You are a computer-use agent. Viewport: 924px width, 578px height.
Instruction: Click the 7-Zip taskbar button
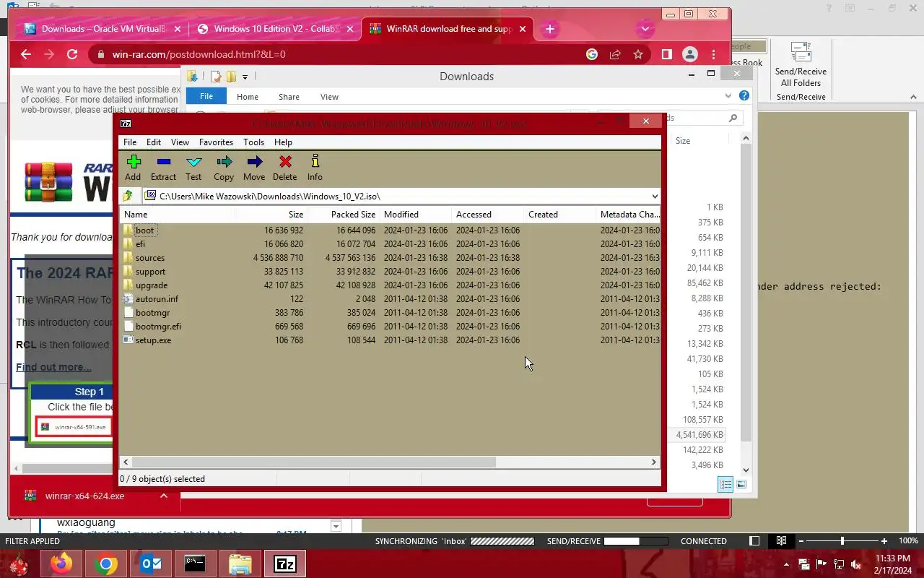pos(285,564)
